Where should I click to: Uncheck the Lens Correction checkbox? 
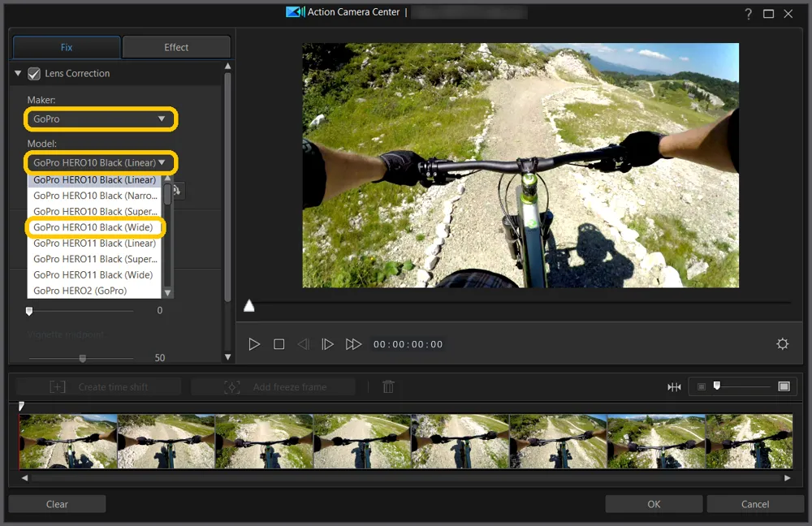34,74
